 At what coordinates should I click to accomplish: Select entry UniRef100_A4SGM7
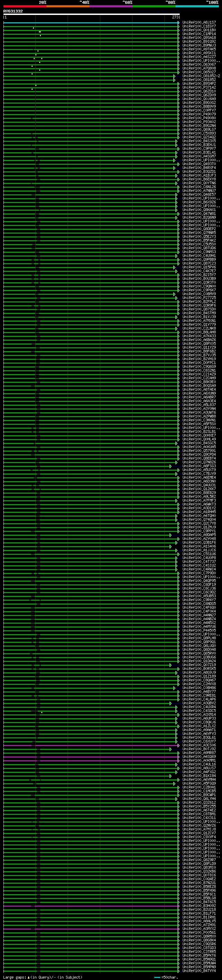tap(199, 156)
